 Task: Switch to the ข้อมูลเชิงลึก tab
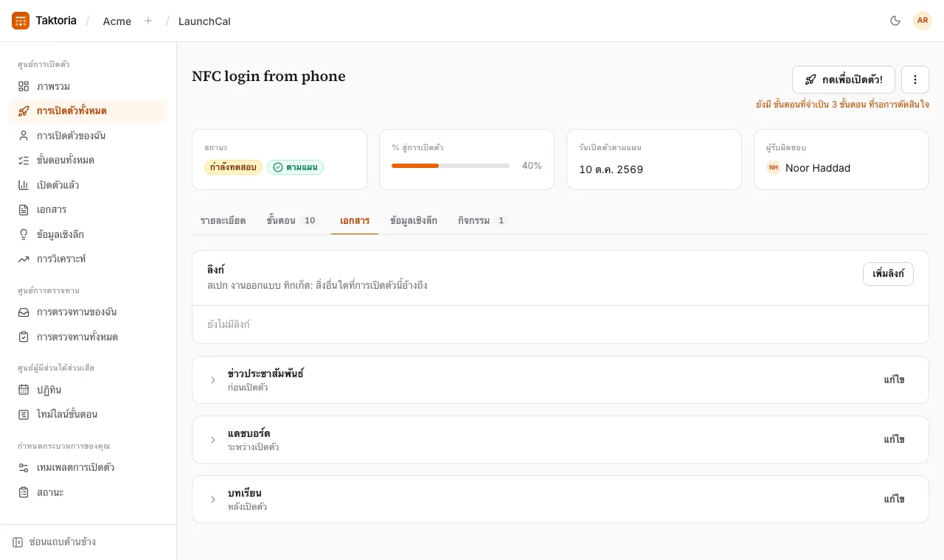point(414,220)
